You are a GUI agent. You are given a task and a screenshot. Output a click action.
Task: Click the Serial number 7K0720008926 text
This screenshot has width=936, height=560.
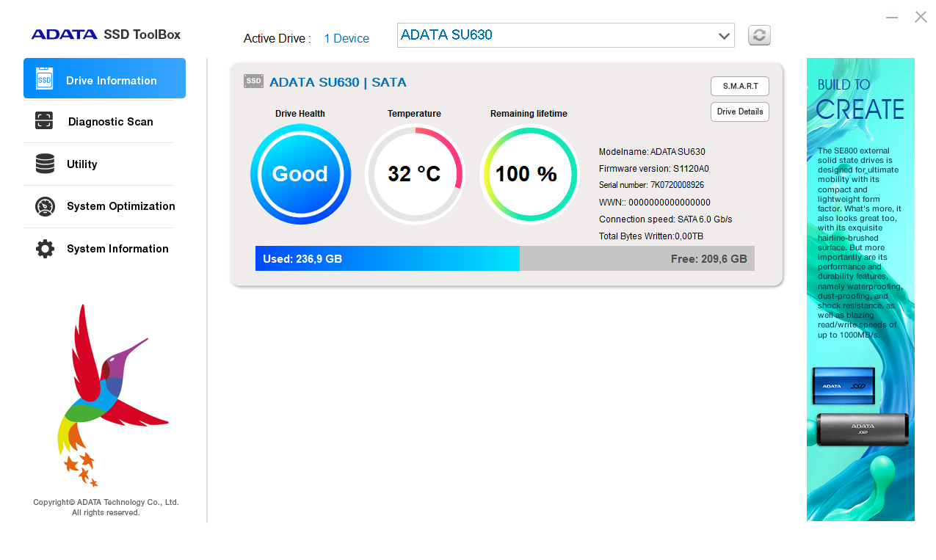[651, 185]
